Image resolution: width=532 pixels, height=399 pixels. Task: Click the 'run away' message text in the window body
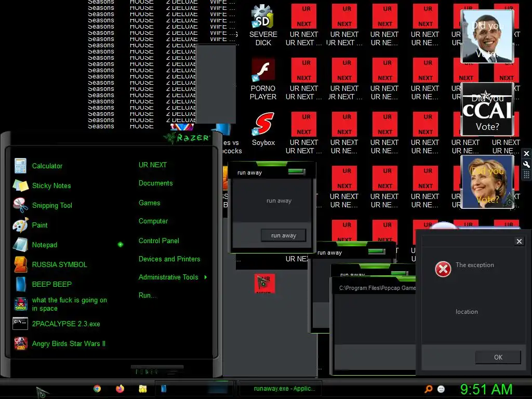click(279, 201)
